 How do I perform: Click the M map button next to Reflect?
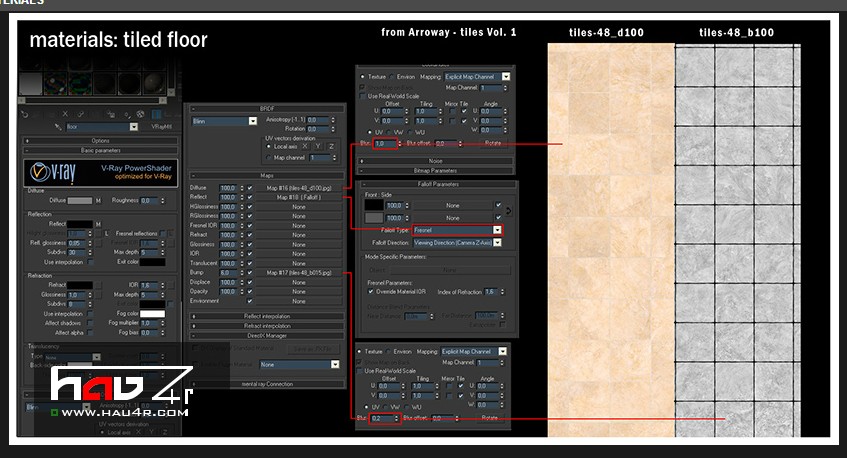[98, 224]
